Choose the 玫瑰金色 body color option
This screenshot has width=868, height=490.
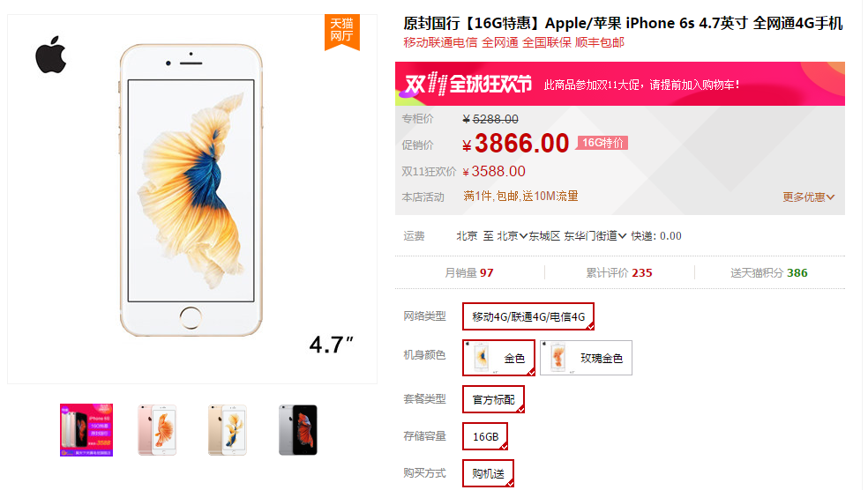[x=586, y=359]
